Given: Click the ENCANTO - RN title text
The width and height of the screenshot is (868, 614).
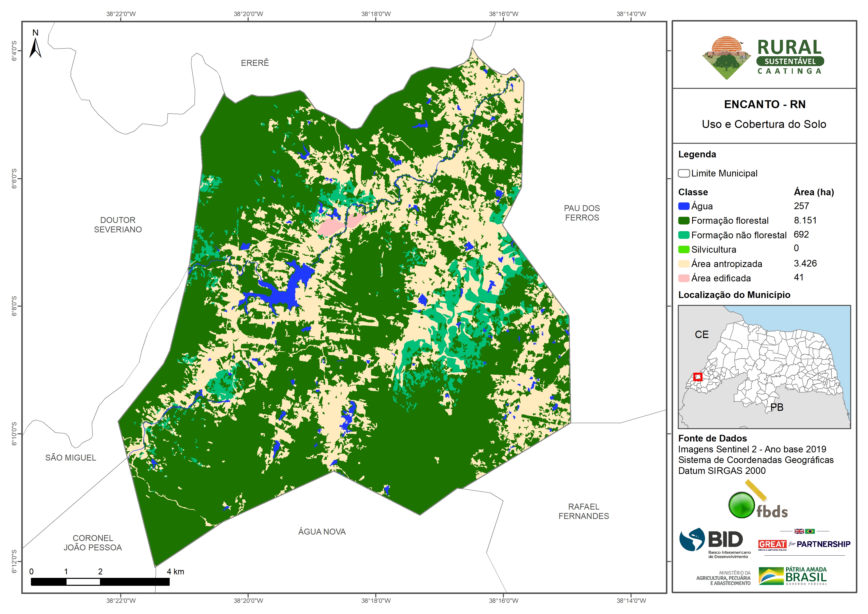Looking at the screenshot, I should click(764, 104).
